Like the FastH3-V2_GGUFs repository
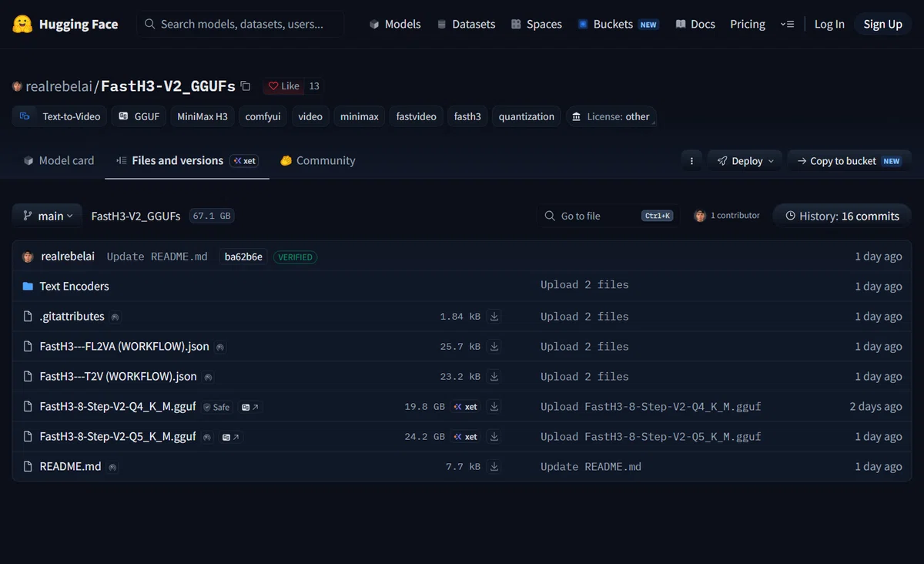This screenshot has height=564, width=924. tap(283, 86)
